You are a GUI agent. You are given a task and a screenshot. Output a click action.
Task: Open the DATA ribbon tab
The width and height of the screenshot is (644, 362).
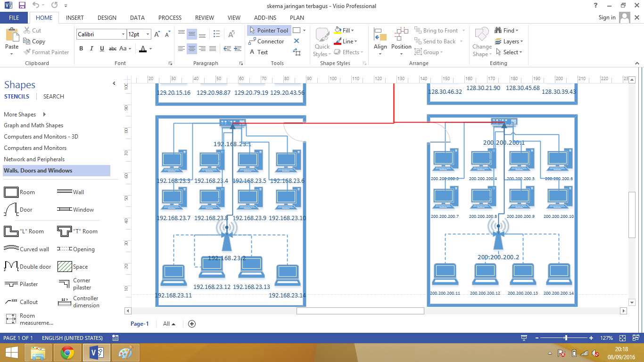click(137, 18)
